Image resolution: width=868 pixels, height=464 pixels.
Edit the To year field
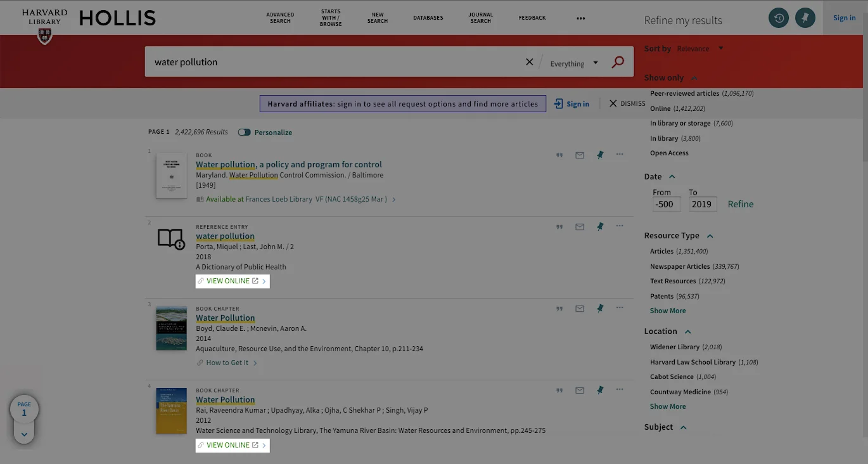coord(703,204)
